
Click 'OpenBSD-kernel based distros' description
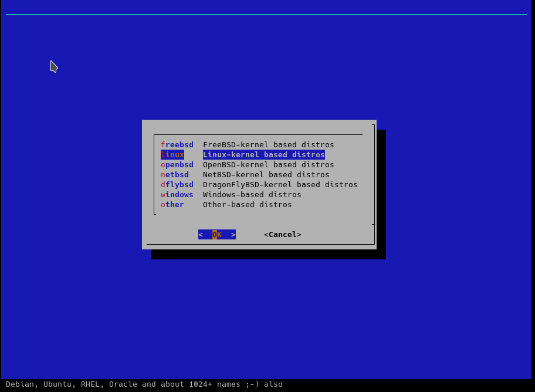269,164
